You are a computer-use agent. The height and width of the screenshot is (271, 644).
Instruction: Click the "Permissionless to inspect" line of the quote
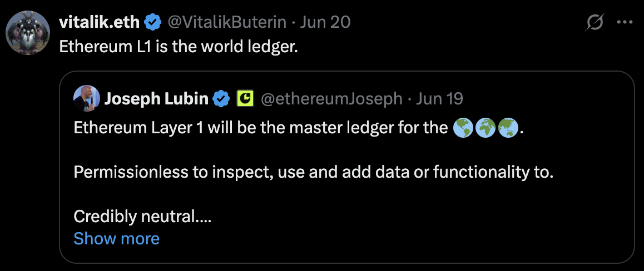[x=314, y=172]
